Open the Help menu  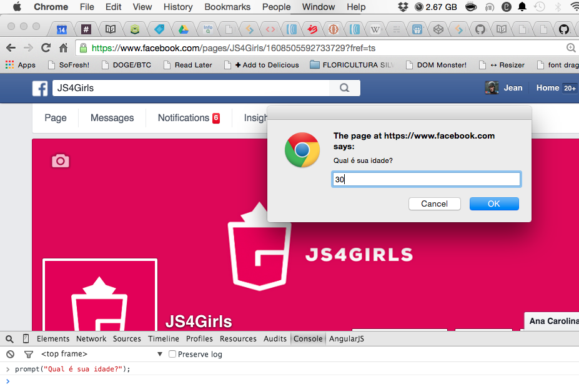tap(356, 7)
